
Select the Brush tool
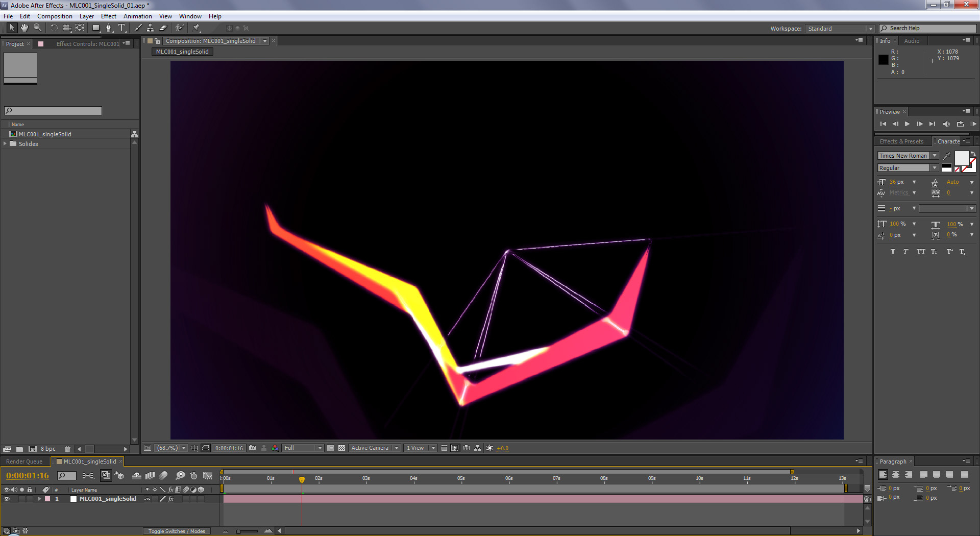tap(138, 28)
